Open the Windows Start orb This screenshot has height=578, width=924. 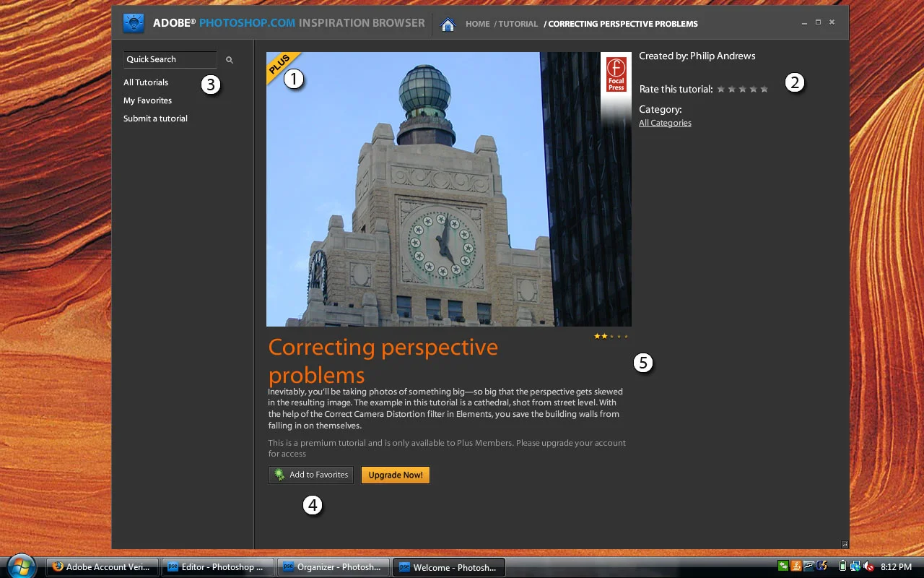[20, 566]
